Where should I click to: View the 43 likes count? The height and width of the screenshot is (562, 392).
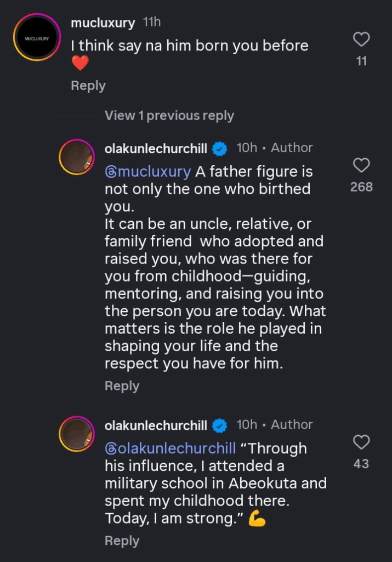(x=361, y=464)
